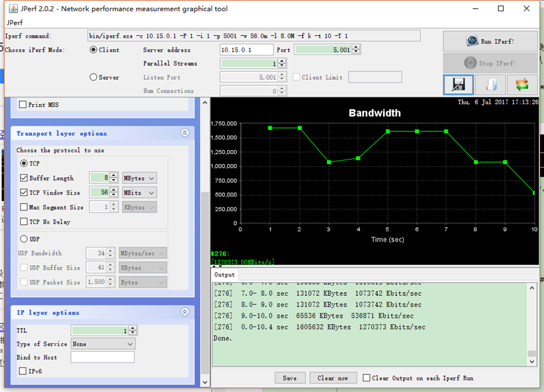Decrease the TTL value stepper

[x=133, y=333]
